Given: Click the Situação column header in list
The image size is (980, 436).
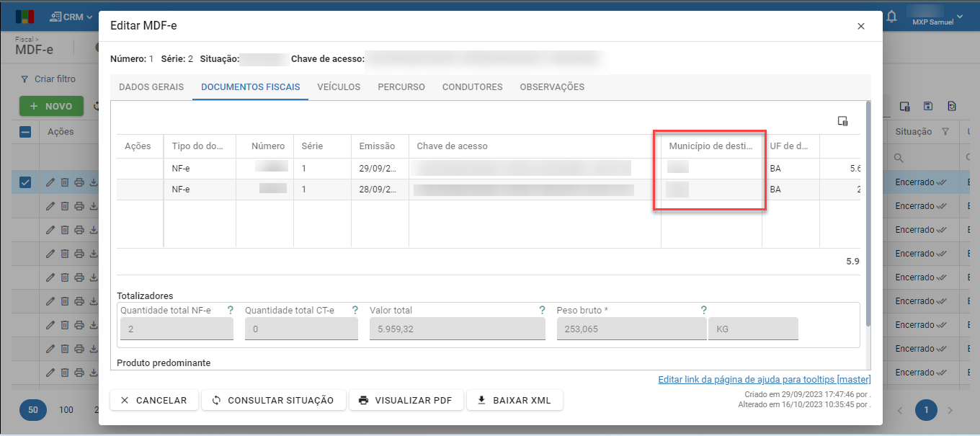Looking at the screenshot, I should [x=914, y=132].
